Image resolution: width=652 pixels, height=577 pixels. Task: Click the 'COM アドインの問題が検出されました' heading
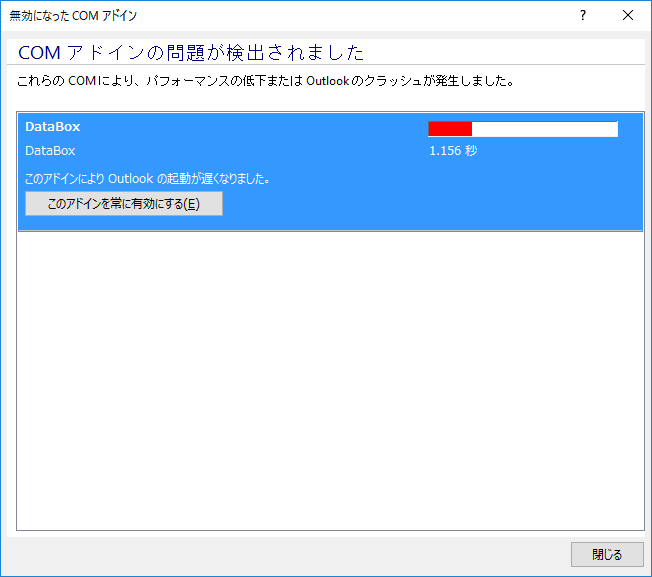(191, 53)
